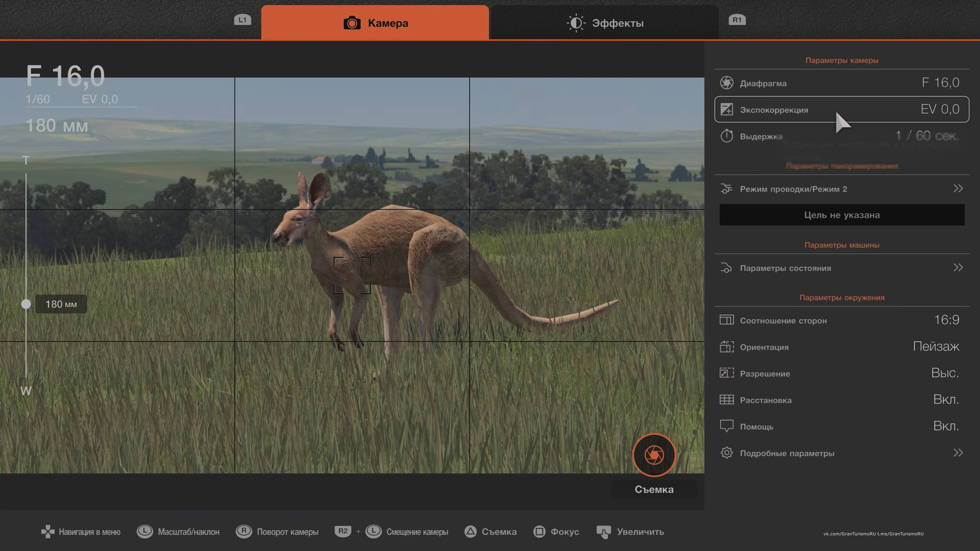Click the Подробные параметры gear icon
Screen dimensions: 980x551
pyautogui.click(x=727, y=453)
